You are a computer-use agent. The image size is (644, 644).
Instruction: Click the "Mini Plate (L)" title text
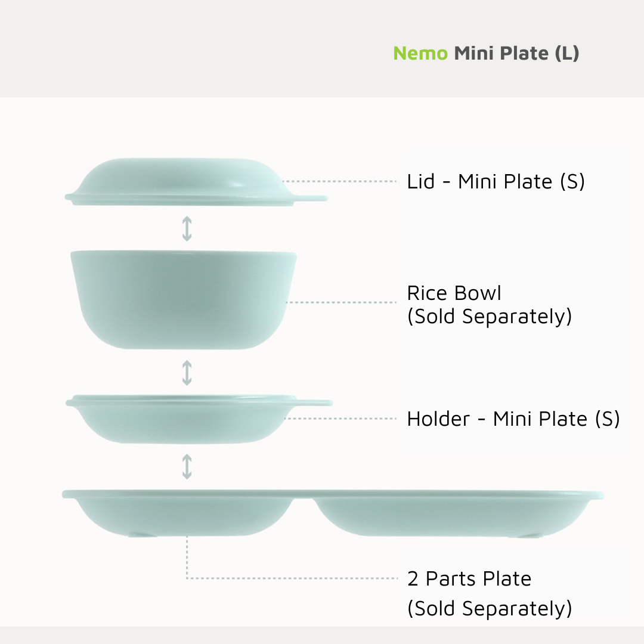pyautogui.click(x=516, y=53)
